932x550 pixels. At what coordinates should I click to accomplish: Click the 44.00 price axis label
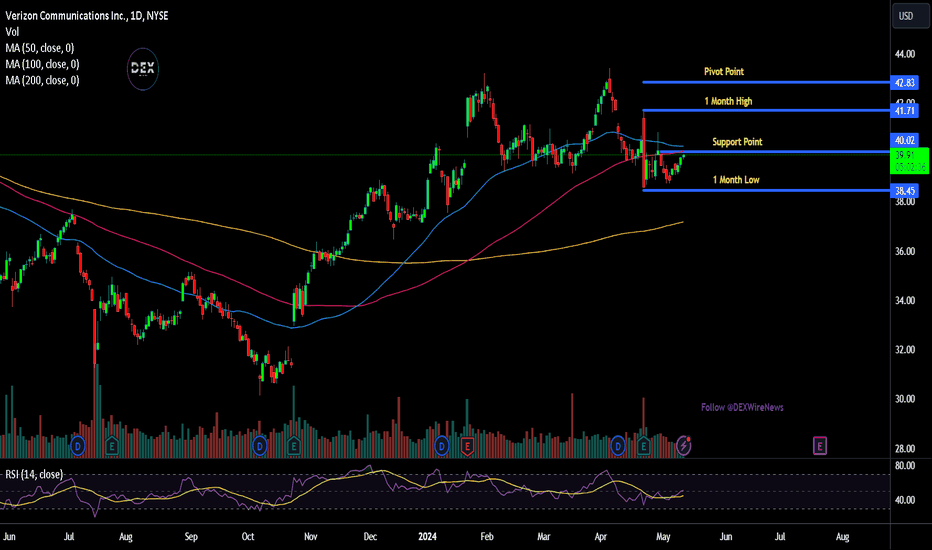tap(905, 54)
